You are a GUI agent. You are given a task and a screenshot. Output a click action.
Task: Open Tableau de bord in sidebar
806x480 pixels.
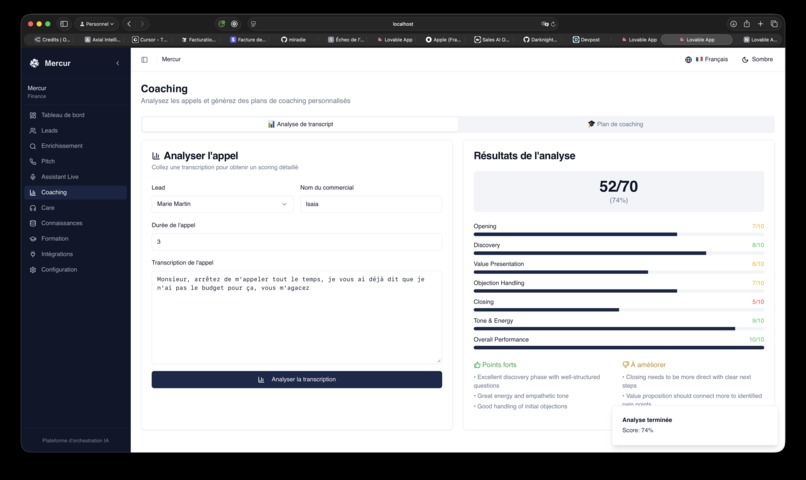click(75, 115)
